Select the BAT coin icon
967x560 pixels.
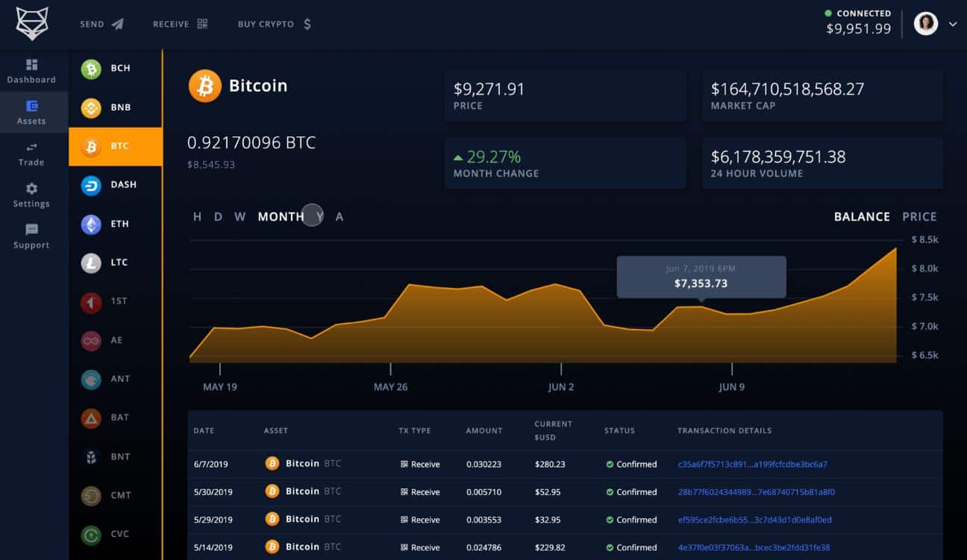click(x=91, y=418)
